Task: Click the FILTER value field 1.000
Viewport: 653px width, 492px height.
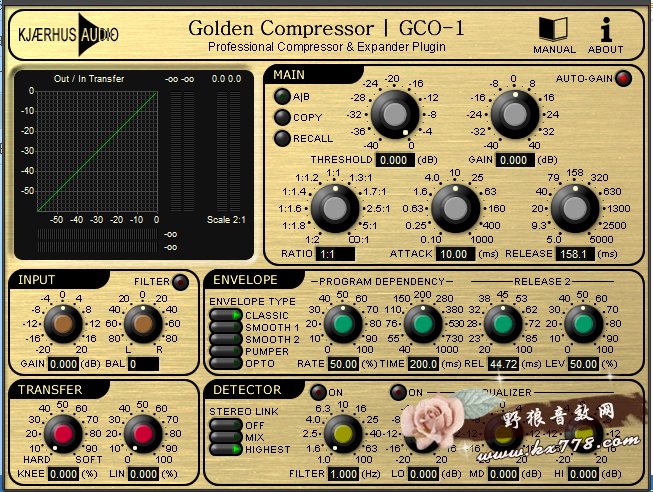Action: 343,474
